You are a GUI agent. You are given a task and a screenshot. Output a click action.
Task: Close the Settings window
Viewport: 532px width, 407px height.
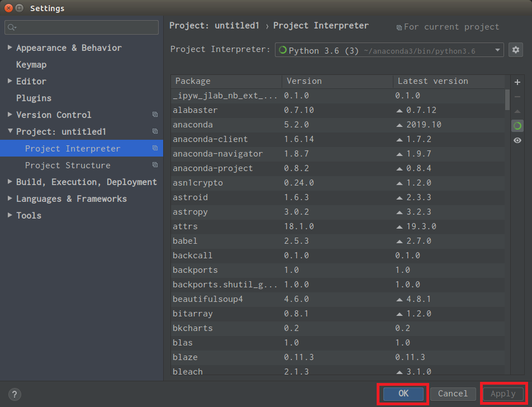[9, 8]
